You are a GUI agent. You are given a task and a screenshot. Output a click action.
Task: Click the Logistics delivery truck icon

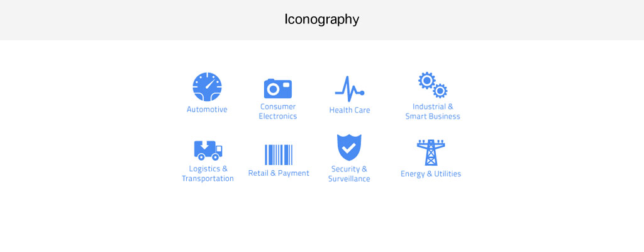click(x=208, y=150)
